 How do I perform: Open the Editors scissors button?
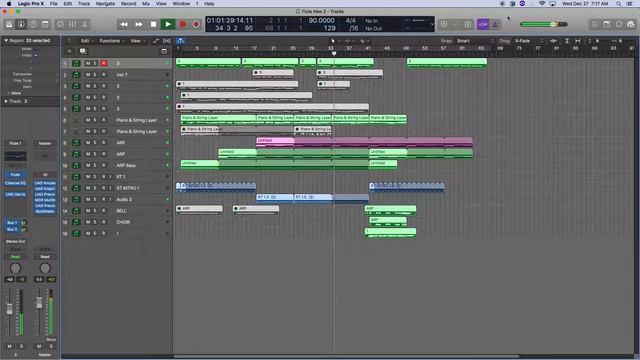pyautogui.click(x=84, y=24)
